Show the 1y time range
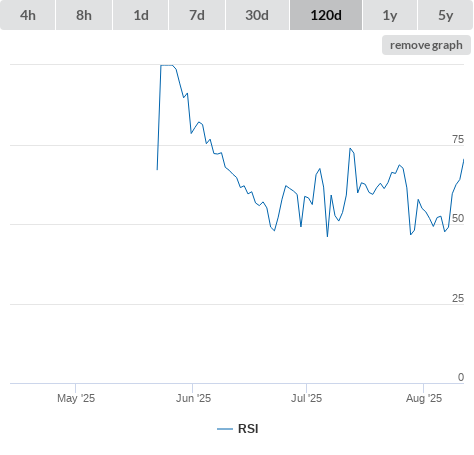Viewport: 474px width, 455px height. point(390,15)
